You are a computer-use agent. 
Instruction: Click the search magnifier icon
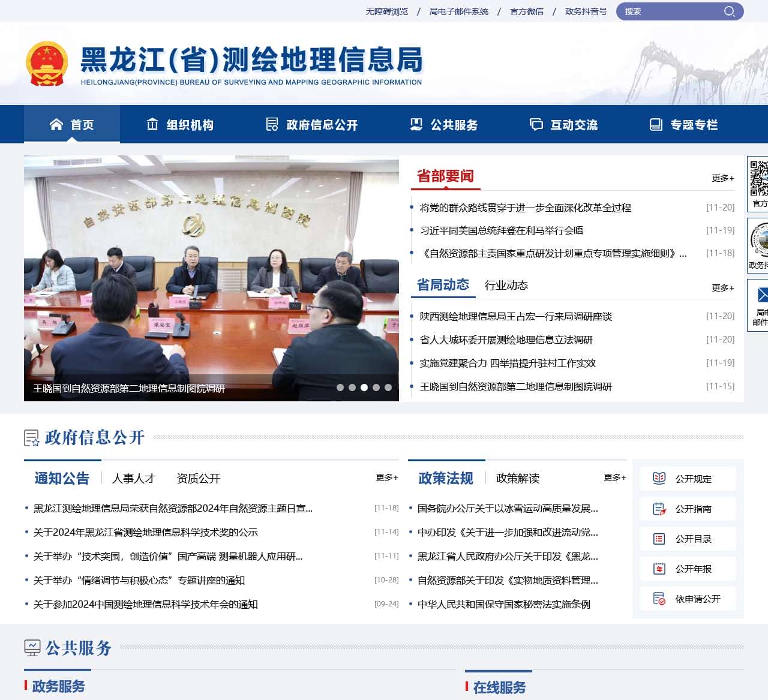pyautogui.click(x=730, y=11)
